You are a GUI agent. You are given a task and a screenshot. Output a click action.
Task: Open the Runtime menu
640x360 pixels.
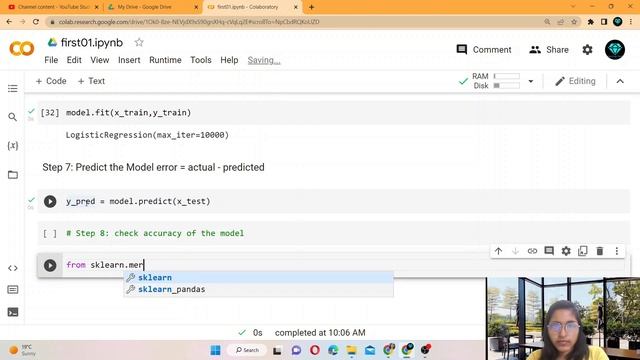[165, 60]
